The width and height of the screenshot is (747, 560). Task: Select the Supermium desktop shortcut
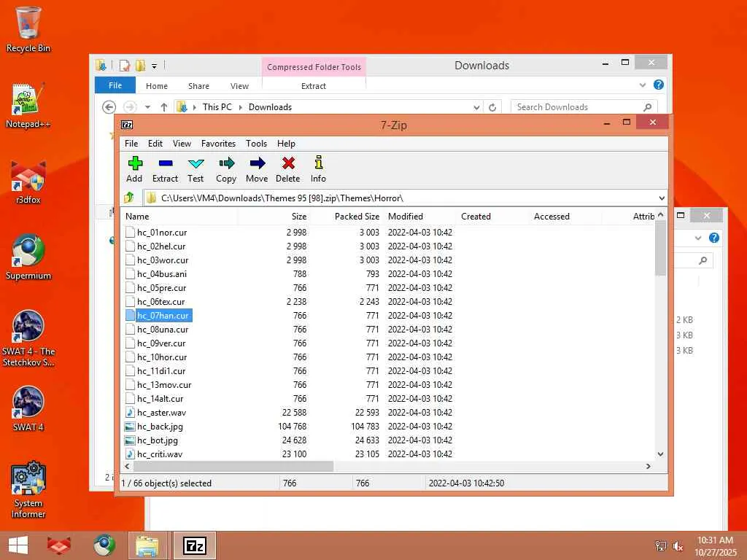pyautogui.click(x=28, y=257)
